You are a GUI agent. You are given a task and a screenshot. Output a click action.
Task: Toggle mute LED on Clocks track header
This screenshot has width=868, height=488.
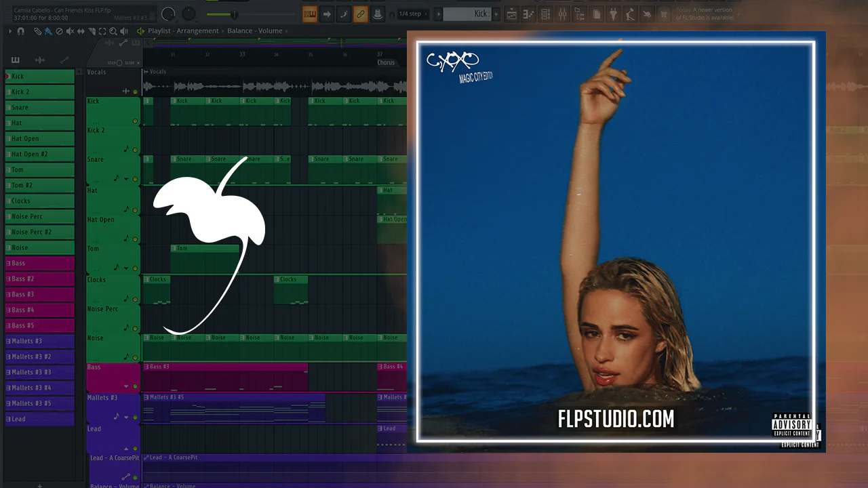pyautogui.click(x=135, y=299)
